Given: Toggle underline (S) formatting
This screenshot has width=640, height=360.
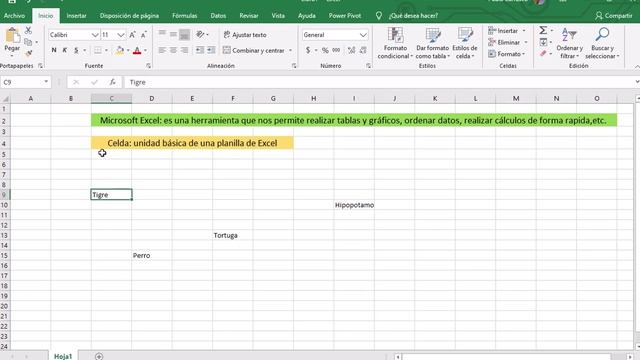Looking at the screenshot, I should [76, 50].
